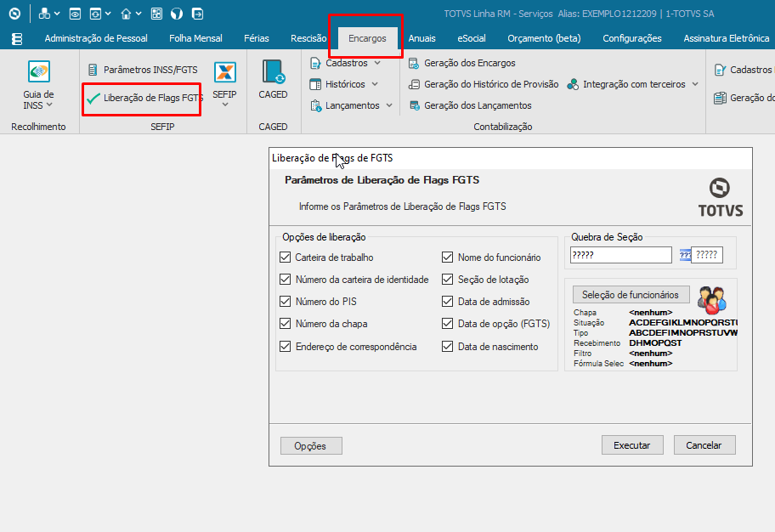The height and width of the screenshot is (532, 775).
Task: Click Integração com terceiros icon
Action: 573,84
